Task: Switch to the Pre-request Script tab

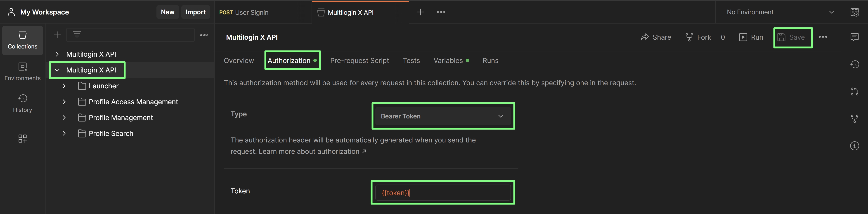Action: 359,61
